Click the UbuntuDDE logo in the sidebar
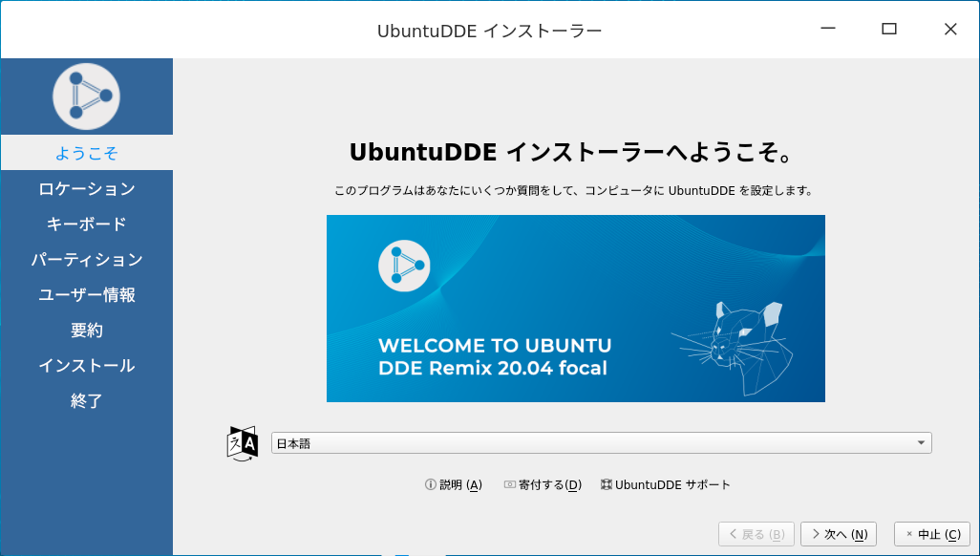Screen dimensions: 980x556 (x=86, y=96)
